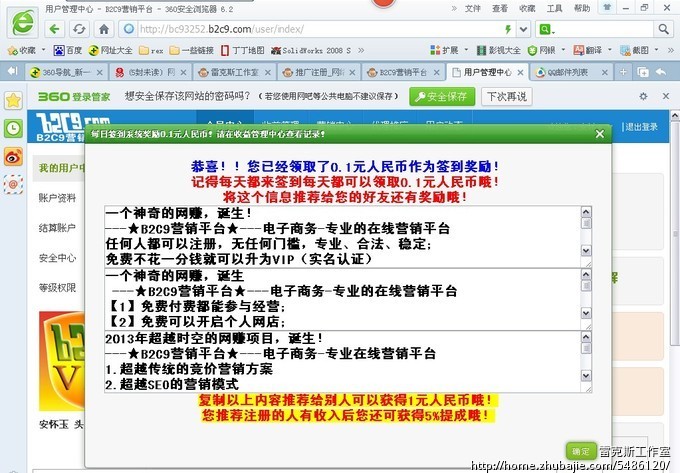Open the 收藏 favorites bookmark menu

point(26,50)
